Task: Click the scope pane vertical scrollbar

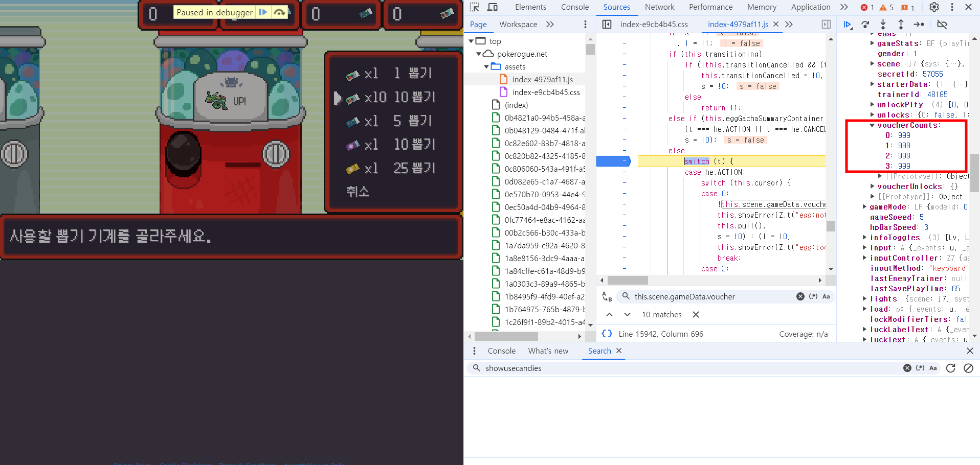Action: coord(975,173)
